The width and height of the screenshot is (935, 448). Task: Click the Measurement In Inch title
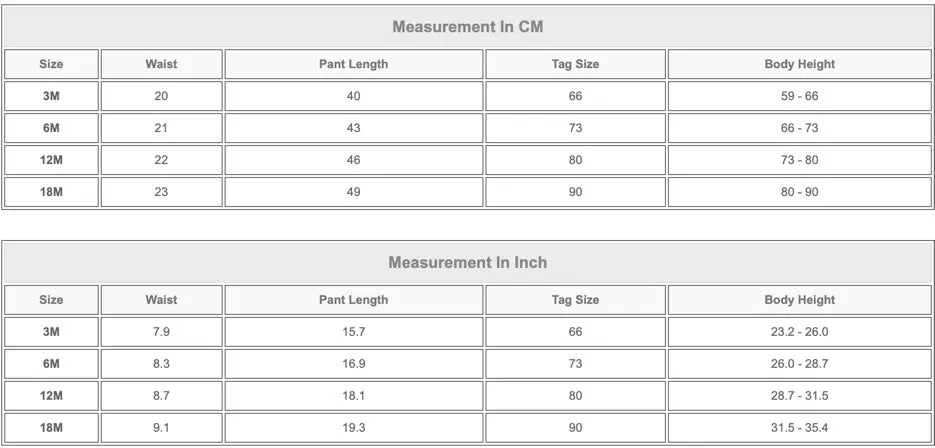468,262
